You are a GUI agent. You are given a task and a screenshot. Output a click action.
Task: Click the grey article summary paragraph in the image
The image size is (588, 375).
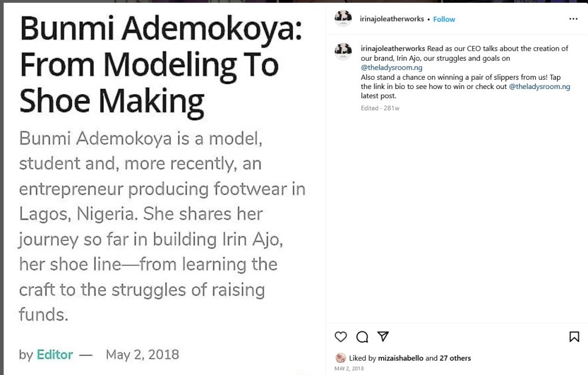[x=161, y=226]
